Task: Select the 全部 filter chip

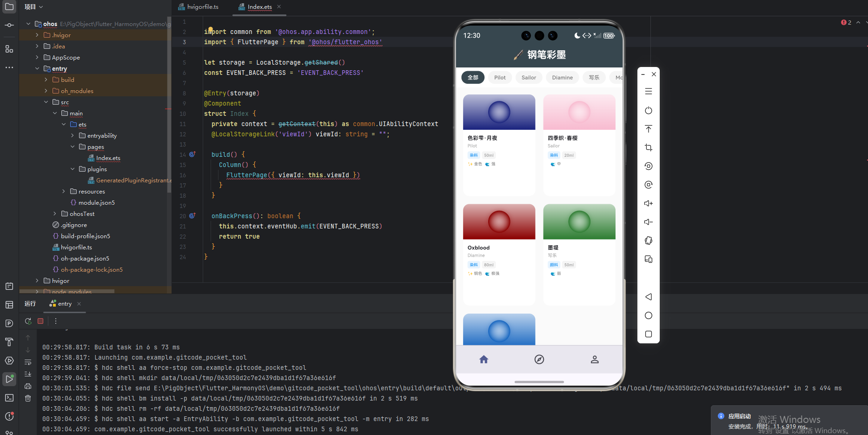Action: tap(473, 77)
